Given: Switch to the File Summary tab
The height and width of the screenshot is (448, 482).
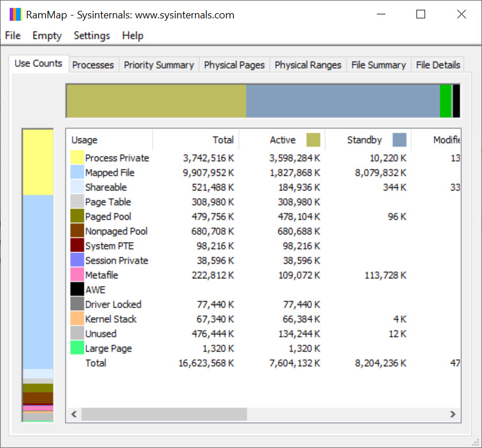Looking at the screenshot, I should (x=379, y=65).
